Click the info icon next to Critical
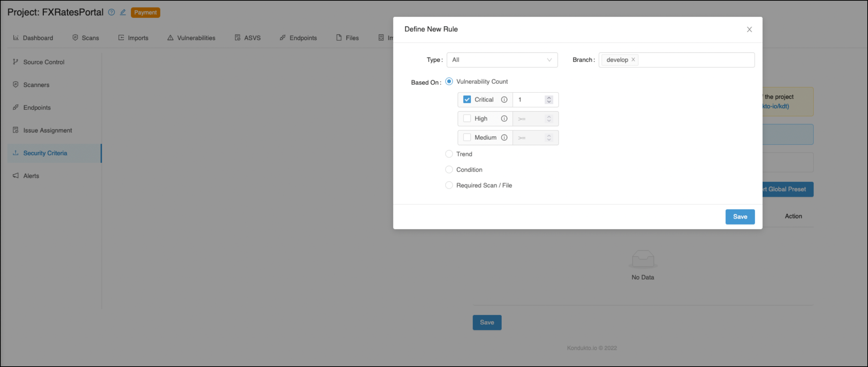The image size is (868, 367). click(x=504, y=100)
